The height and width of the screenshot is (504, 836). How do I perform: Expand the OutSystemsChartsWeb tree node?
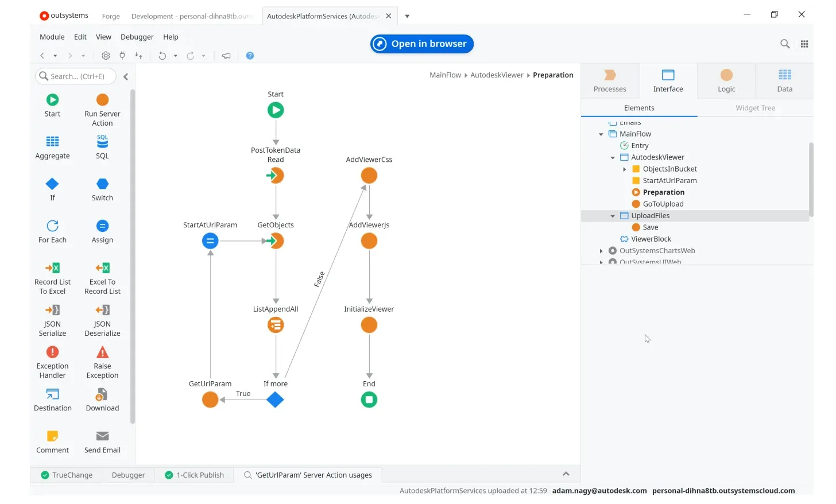[x=601, y=251]
